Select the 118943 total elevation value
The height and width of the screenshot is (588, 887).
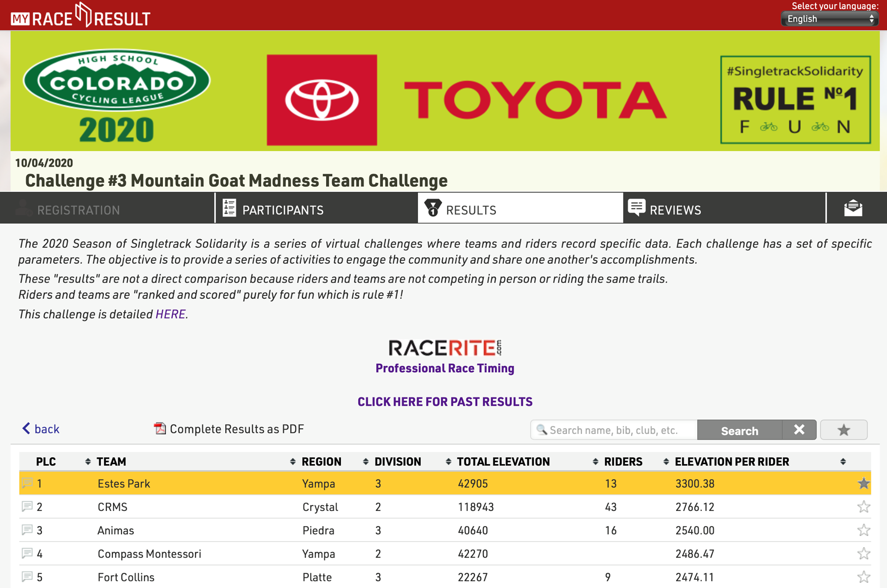[476, 507]
